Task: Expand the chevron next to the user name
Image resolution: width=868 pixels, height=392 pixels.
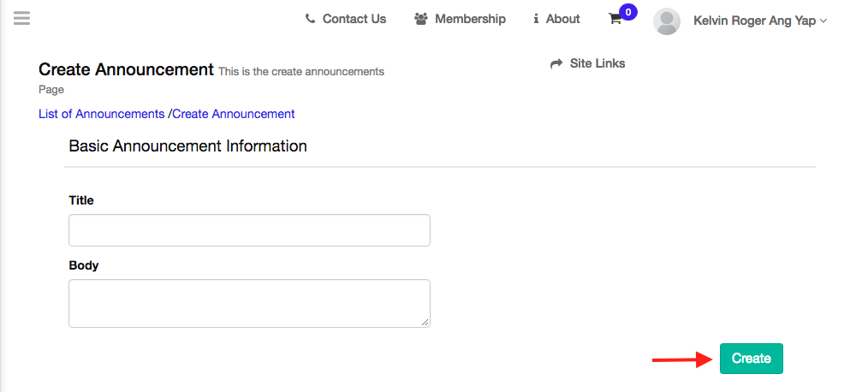Action: tap(823, 21)
